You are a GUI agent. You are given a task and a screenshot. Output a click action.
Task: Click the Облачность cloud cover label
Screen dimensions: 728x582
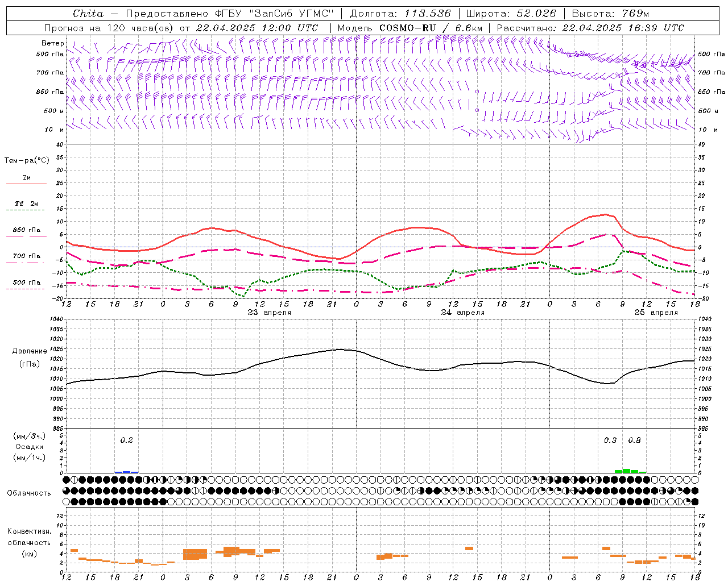coord(29,493)
